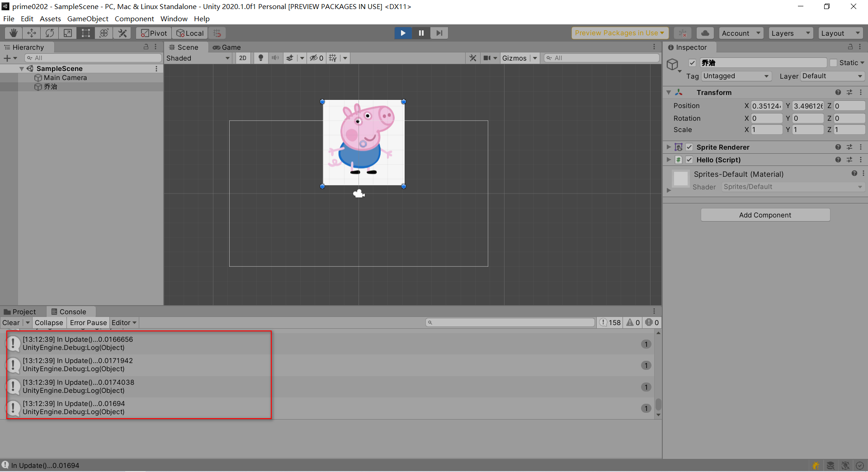The height and width of the screenshot is (472, 868).
Task: Click the Hierarchy add plus button
Action: point(7,58)
